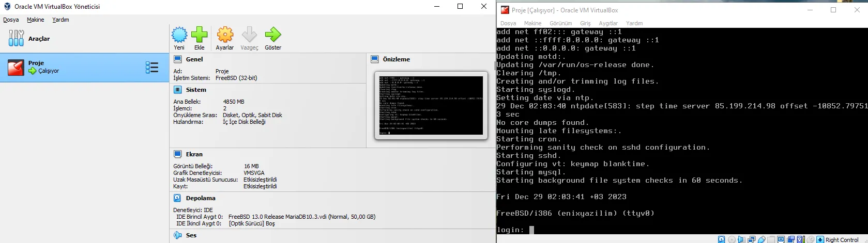The width and height of the screenshot is (868, 243).
Task: Open Ayarlar (Settings) gear icon
Action: pyautogui.click(x=225, y=35)
